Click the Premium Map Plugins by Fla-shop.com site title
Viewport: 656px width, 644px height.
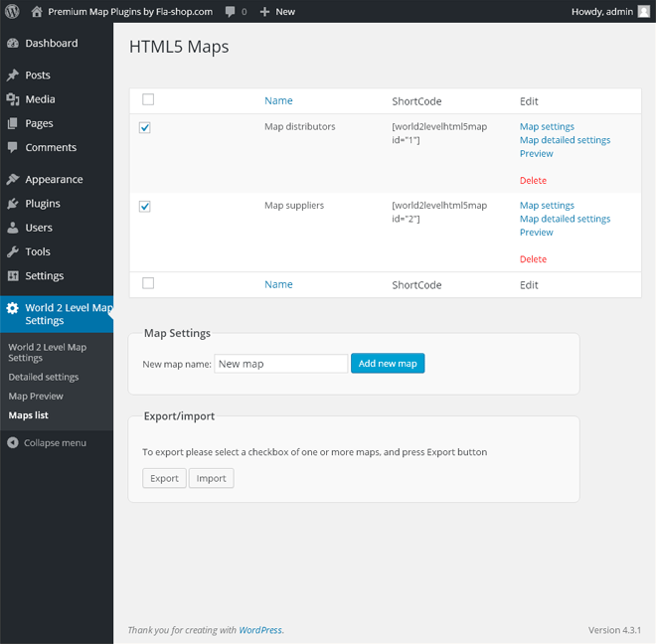pyautogui.click(x=130, y=12)
